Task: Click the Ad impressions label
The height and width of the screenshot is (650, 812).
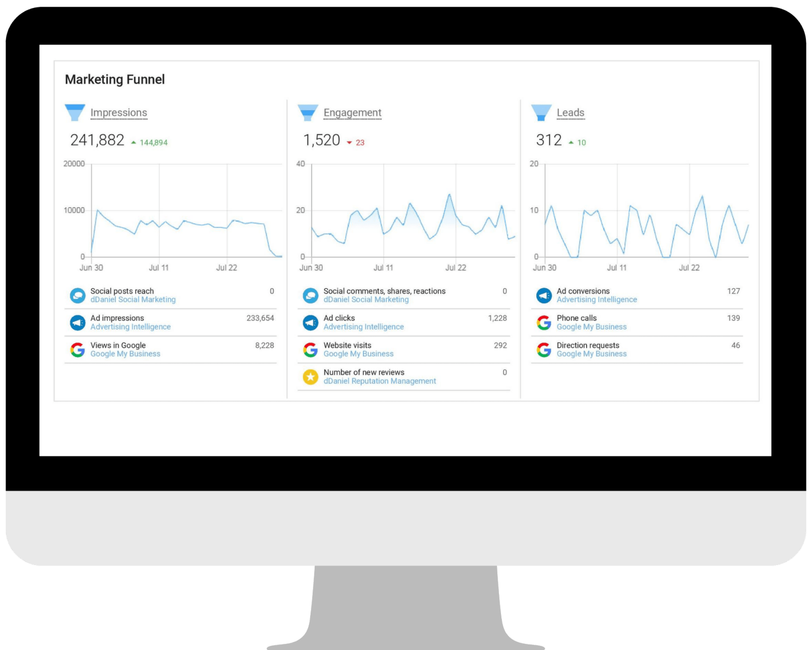Action: coord(117,318)
